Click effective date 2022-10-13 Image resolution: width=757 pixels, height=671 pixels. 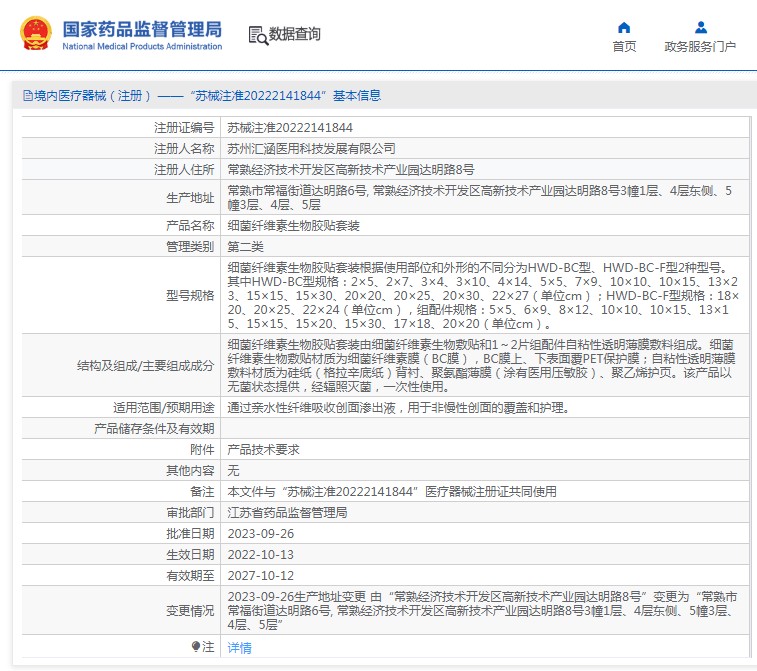tap(261, 554)
